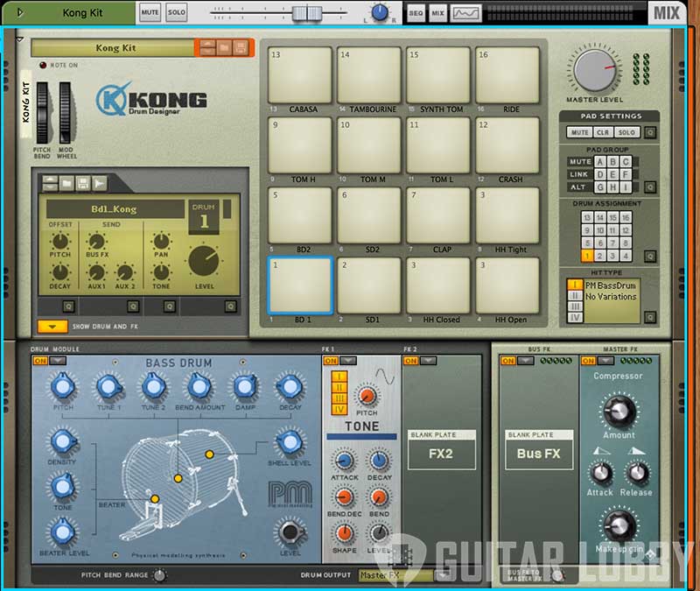This screenshot has width=700, height=591.
Task: Assign pad group E in Pad Group
Action: point(613,174)
